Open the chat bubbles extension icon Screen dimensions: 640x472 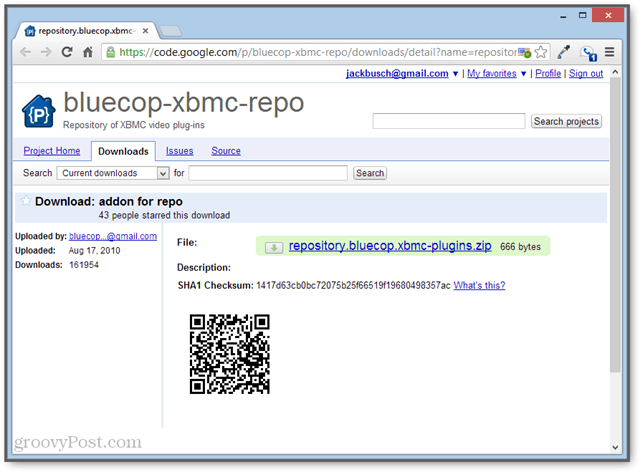tap(588, 53)
